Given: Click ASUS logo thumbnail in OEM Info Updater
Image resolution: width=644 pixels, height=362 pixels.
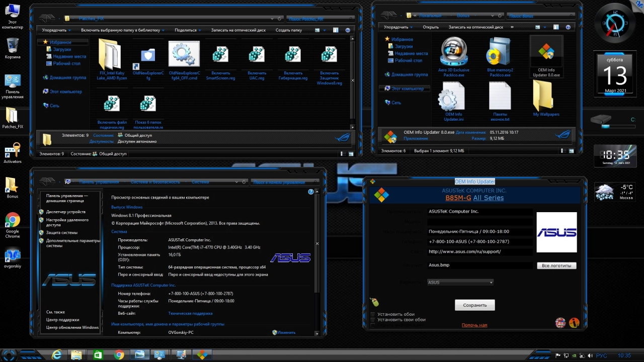Looking at the screenshot, I should tap(556, 232).
